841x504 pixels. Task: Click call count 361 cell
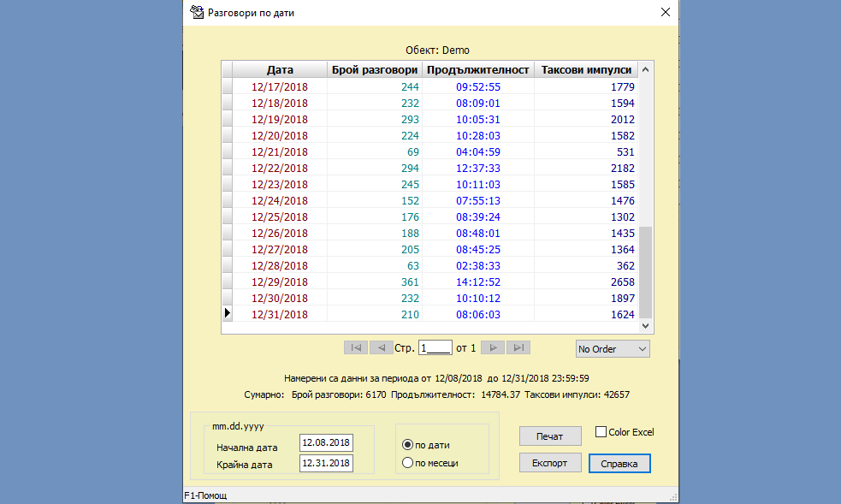pyautogui.click(x=375, y=282)
